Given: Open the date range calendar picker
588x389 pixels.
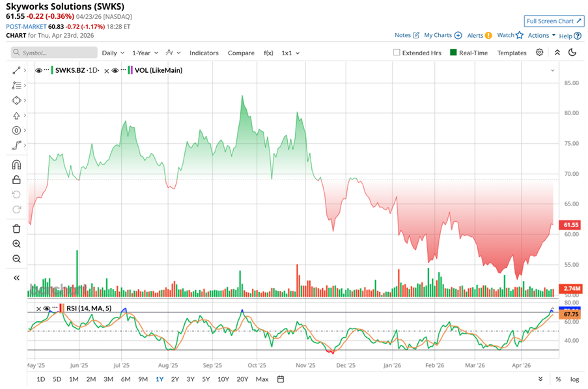Looking at the screenshot, I should (280, 379).
